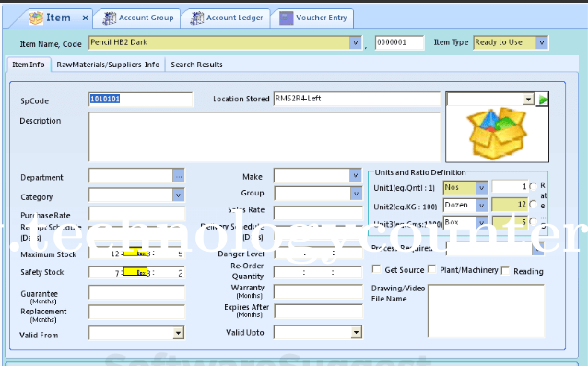Open the image selection dropdown arrow
This screenshot has height=366, width=588.
click(x=528, y=100)
